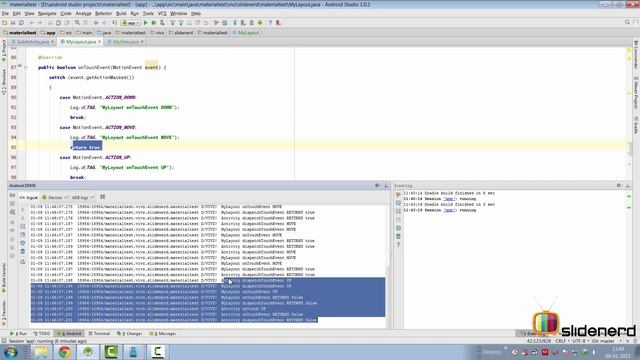Click the 'app' link in the first Session running entry
The image size is (640, 360).
tap(449, 199)
